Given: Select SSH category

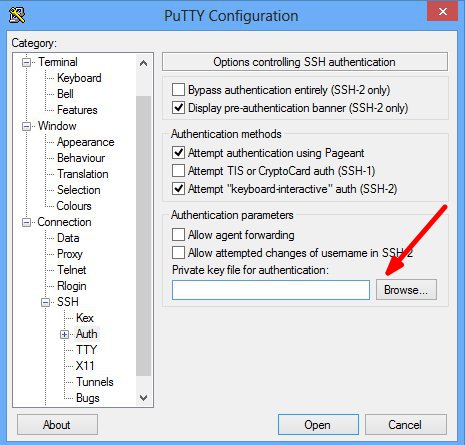Looking at the screenshot, I should (x=68, y=302).
